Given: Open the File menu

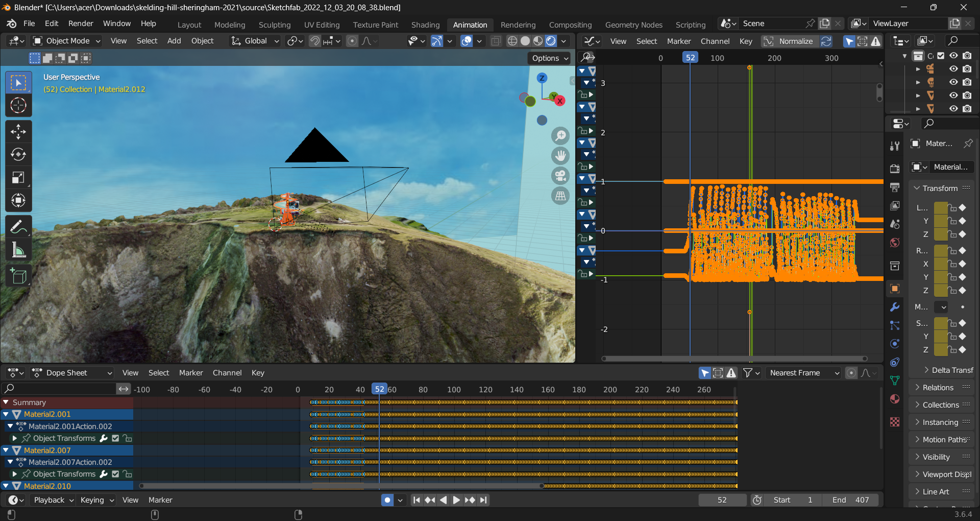Looking at the screenshot, I should coord(29,23).
